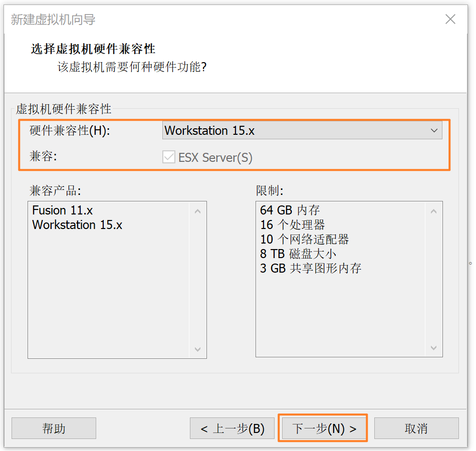Click the up arrow of compatible products scrollbar
The image size is (476, 451).
[197, 211]
